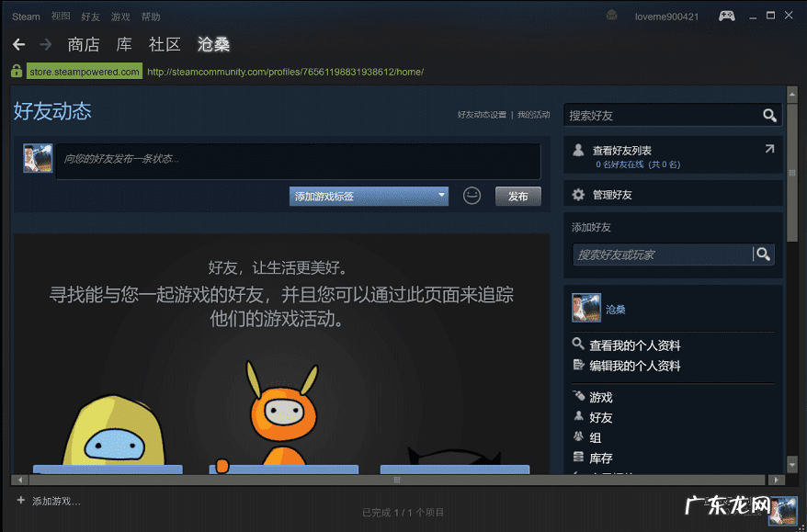This screenshot has width=807, height=532.
Task: Click the 游戏 link in sidebar
Action: [601, 397]
